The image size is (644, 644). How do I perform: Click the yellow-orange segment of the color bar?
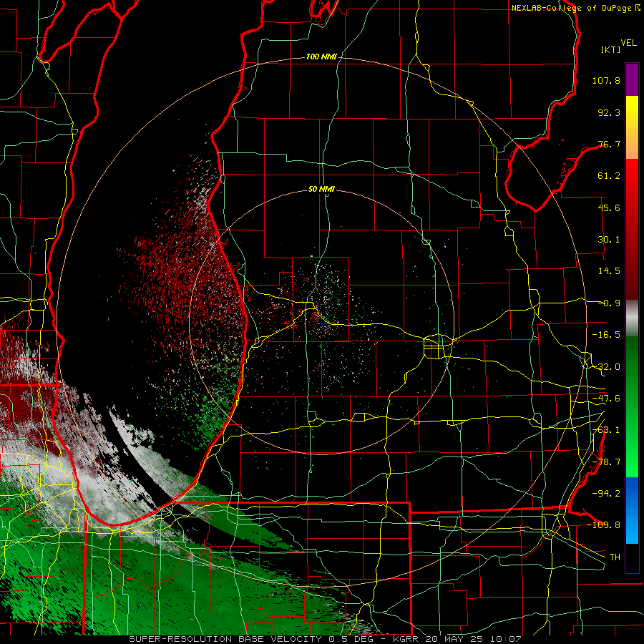pyautogui.click(x=632, y=127)
